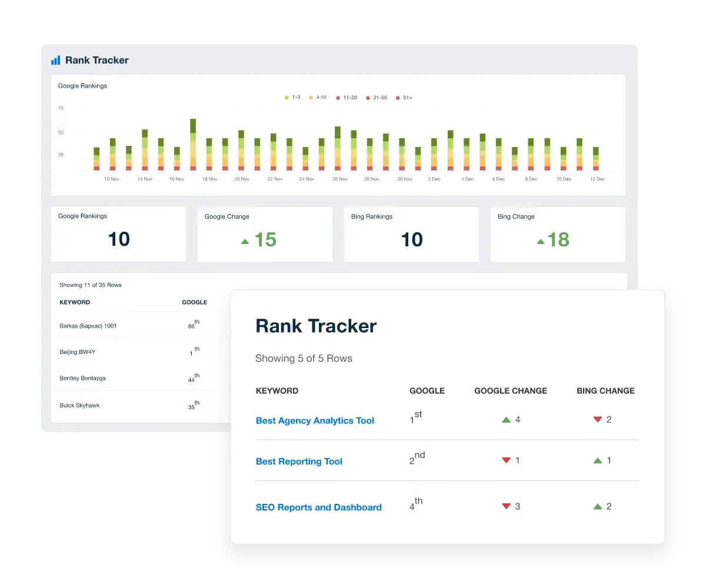Screen dimensions: 706x588
Task: Click the green Bing Change triangle for SEO Reports and Dashboard
Action: (x=599, y=506)
